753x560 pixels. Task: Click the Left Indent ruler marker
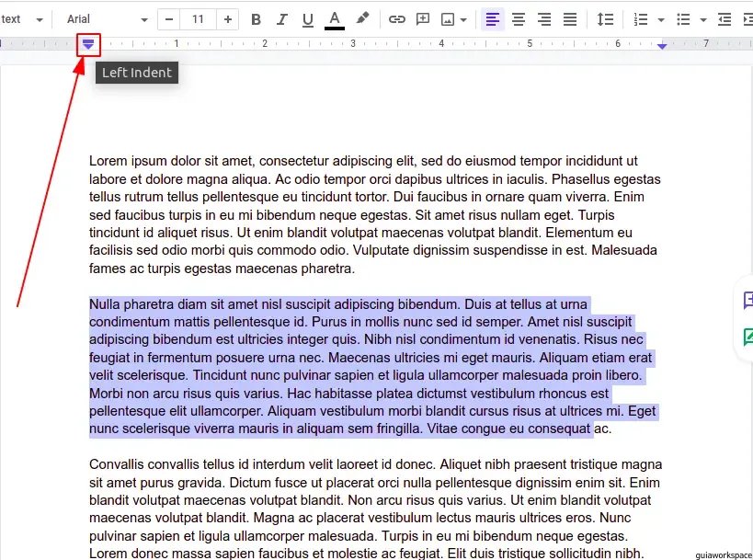[x=88, y=47]
